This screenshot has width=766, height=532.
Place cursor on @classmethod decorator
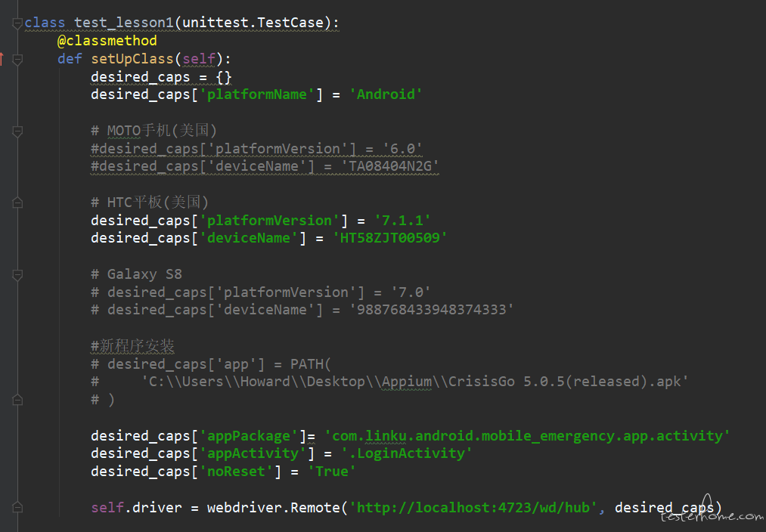[107, 41]
